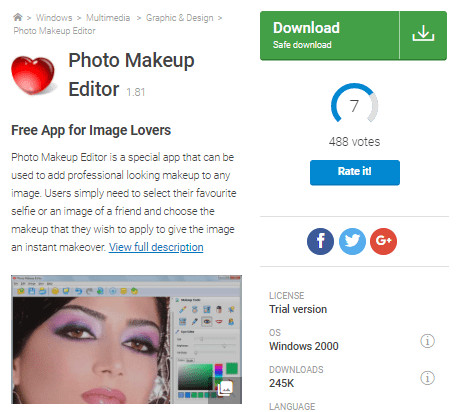Click the 'Photo Makeup Editor' breadcrumb text
The height and width of the screenshot is (412, 476).
[54, 31]
